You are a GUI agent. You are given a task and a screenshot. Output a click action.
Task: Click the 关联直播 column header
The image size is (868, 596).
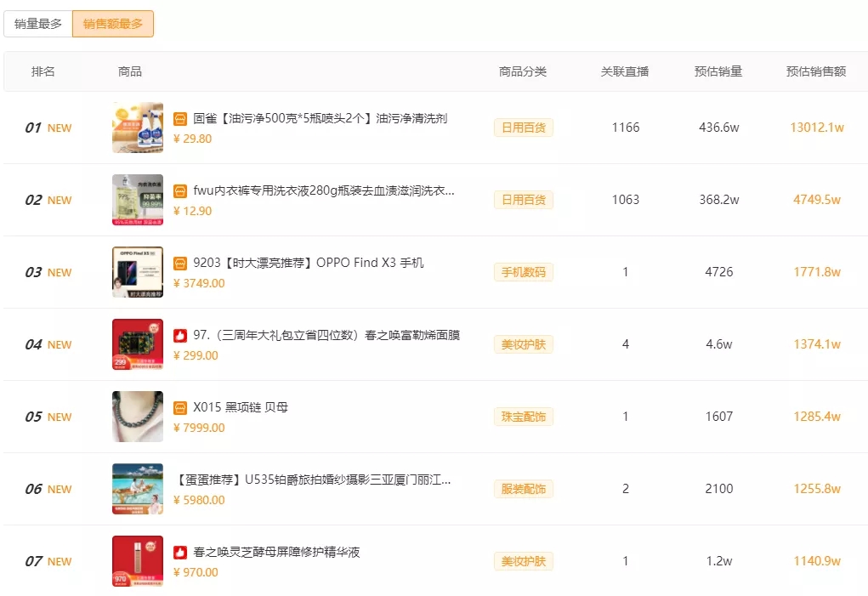click(625, 71)
